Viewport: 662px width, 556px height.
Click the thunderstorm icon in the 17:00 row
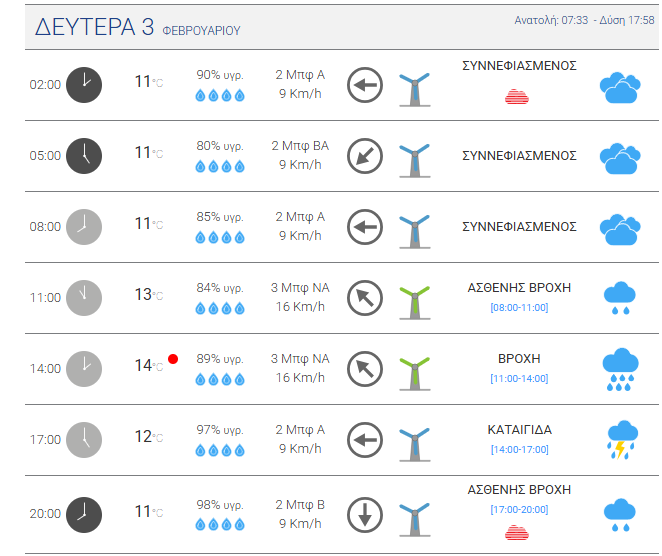click(x=620, y=438)
